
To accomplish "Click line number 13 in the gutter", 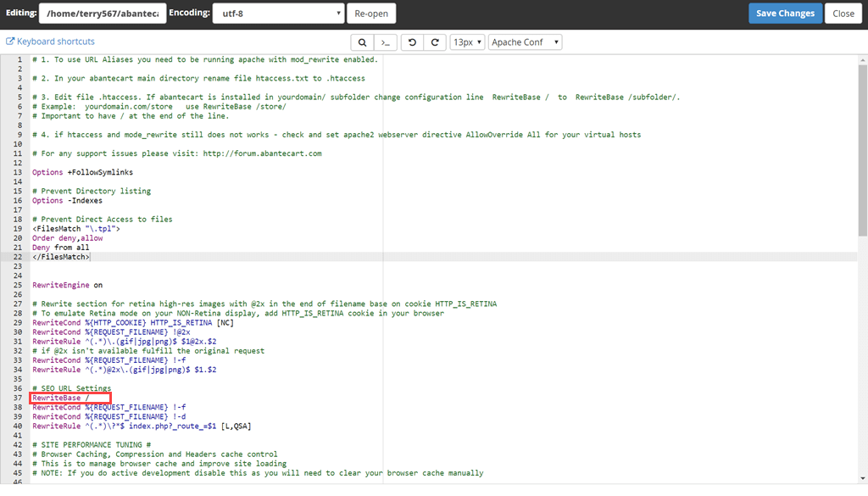I will (18, 172).
